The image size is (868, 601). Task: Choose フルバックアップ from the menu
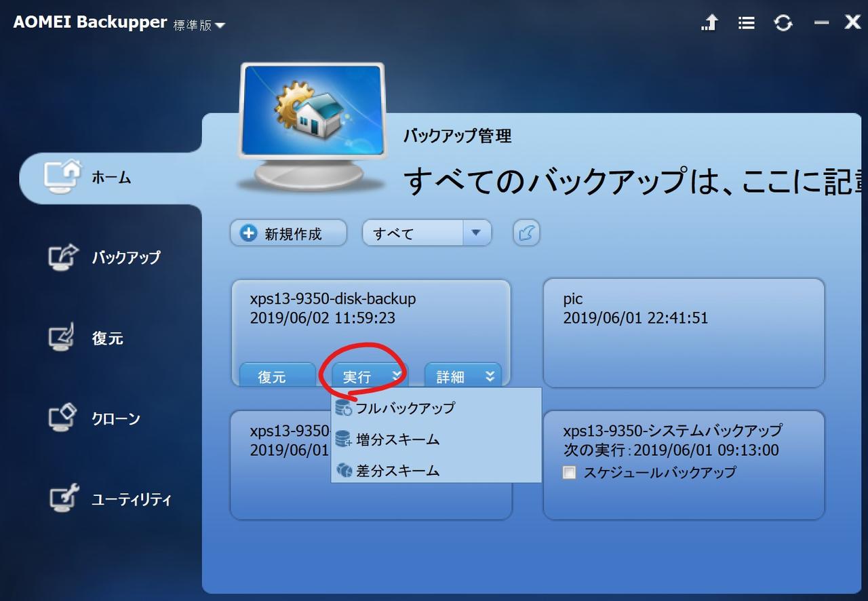(436, 408)
